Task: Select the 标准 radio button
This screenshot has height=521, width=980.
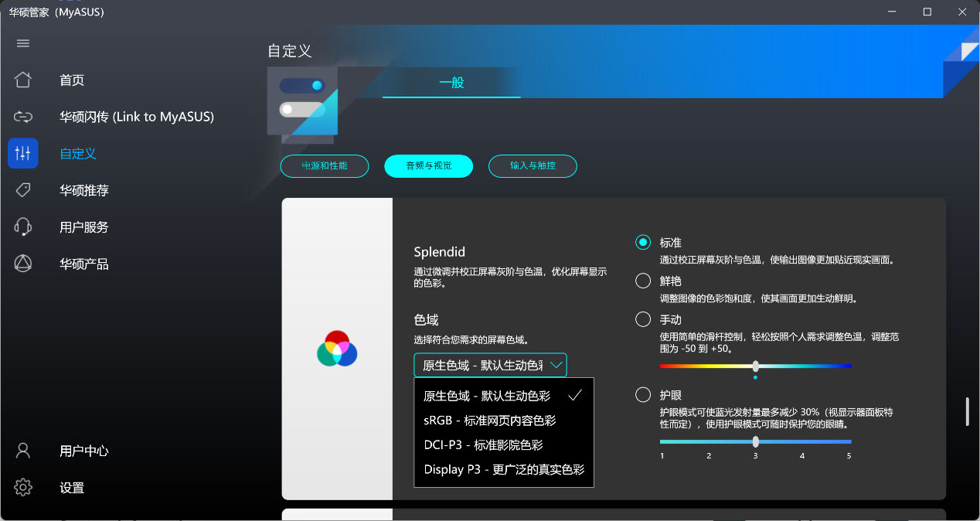Action: [x=643, y=243]
